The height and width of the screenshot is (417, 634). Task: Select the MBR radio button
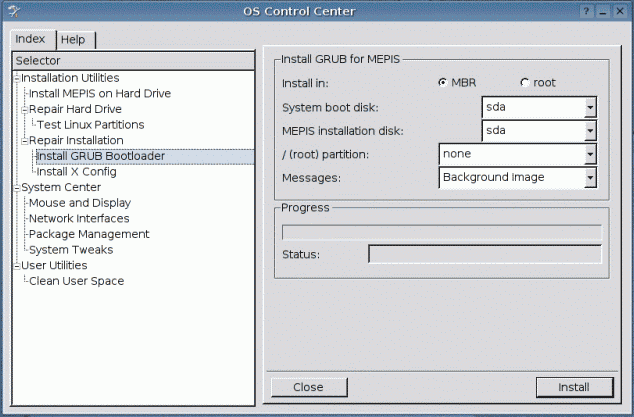(443, 83)
